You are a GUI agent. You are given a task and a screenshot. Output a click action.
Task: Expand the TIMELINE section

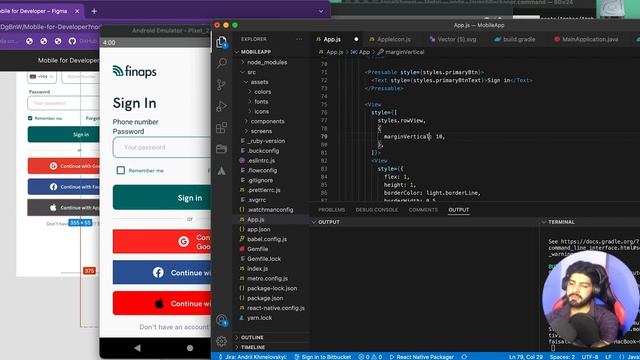click(x=253, y=347)
